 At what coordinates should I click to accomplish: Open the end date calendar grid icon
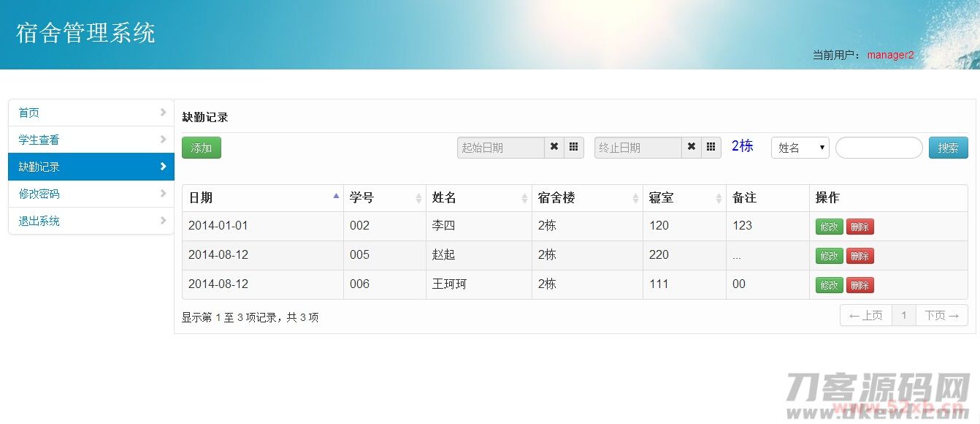711,148
